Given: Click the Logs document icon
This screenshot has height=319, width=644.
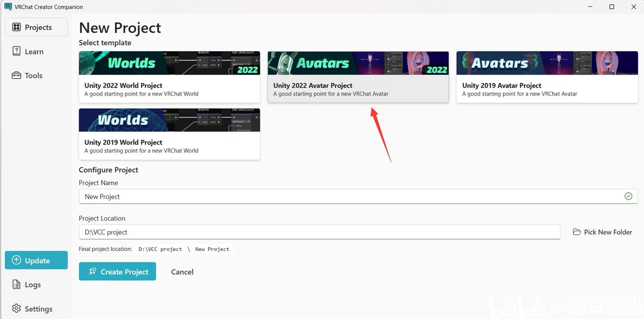Looking at the screenshot, I should pyautogui.click(x=16, y=284).
